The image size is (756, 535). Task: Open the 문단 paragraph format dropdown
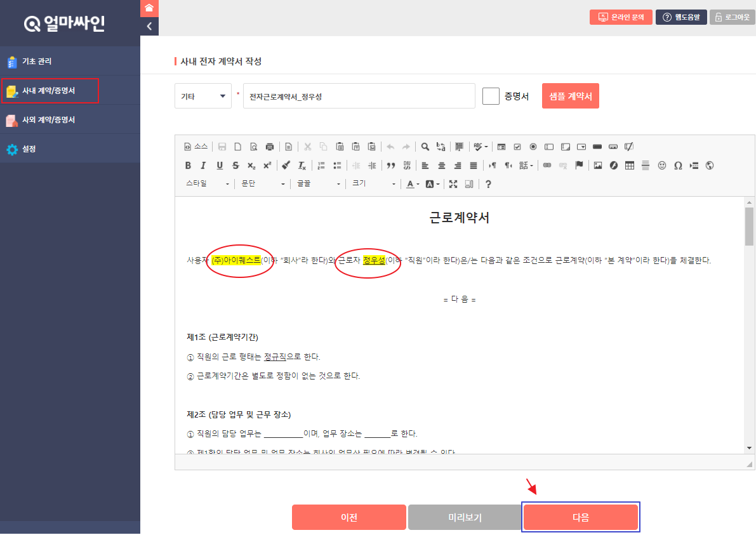[263, 183]
